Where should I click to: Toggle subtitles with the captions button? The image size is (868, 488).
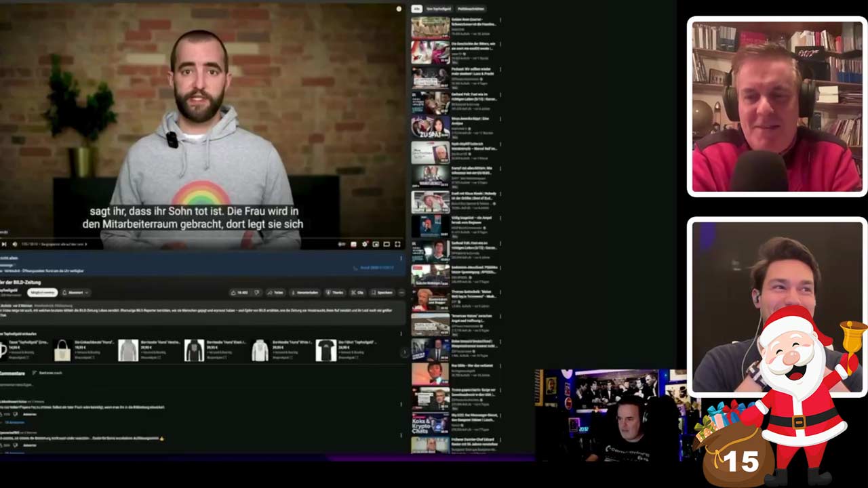(353, 244)
